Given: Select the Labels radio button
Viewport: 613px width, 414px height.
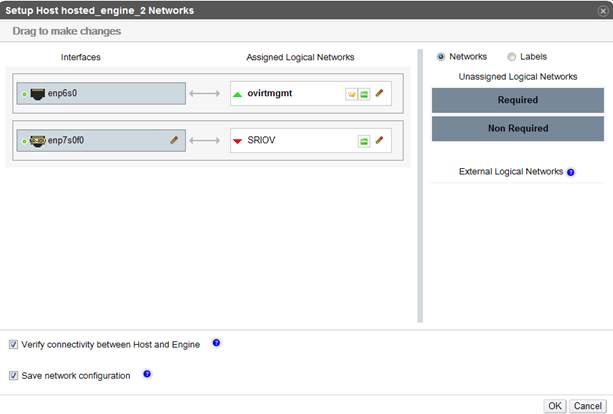Looking at the screenshot, I should point(512,57).
